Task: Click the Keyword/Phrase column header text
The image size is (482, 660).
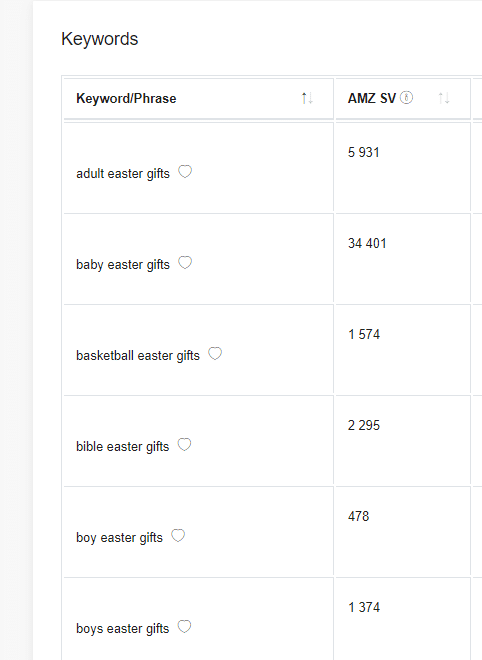Action: coord(126,98)
